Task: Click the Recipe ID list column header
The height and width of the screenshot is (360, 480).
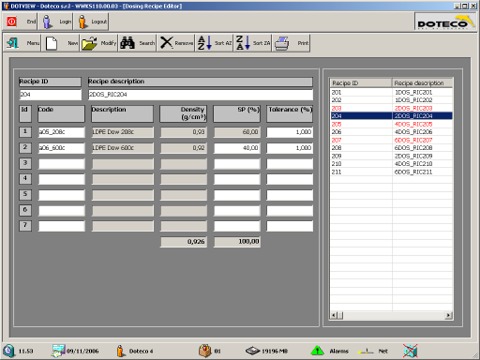Action: (x=361, y=83)
